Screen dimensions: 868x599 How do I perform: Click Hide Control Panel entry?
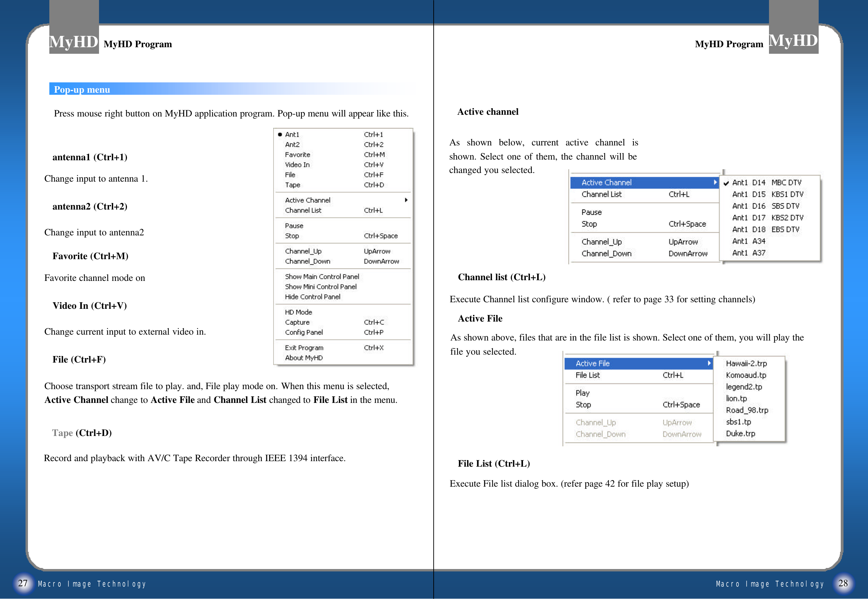pyautogui.click(x=312, y=297)
